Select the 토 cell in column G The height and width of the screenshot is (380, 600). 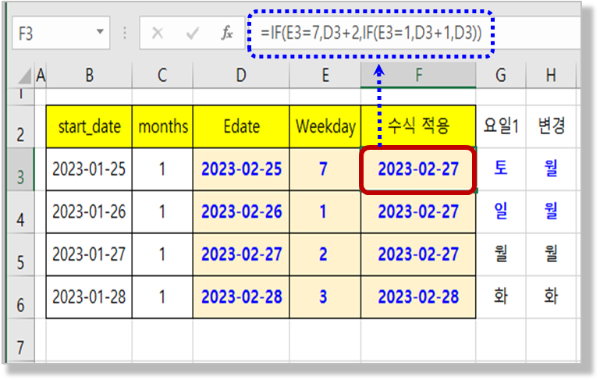(x=501, y=169)
